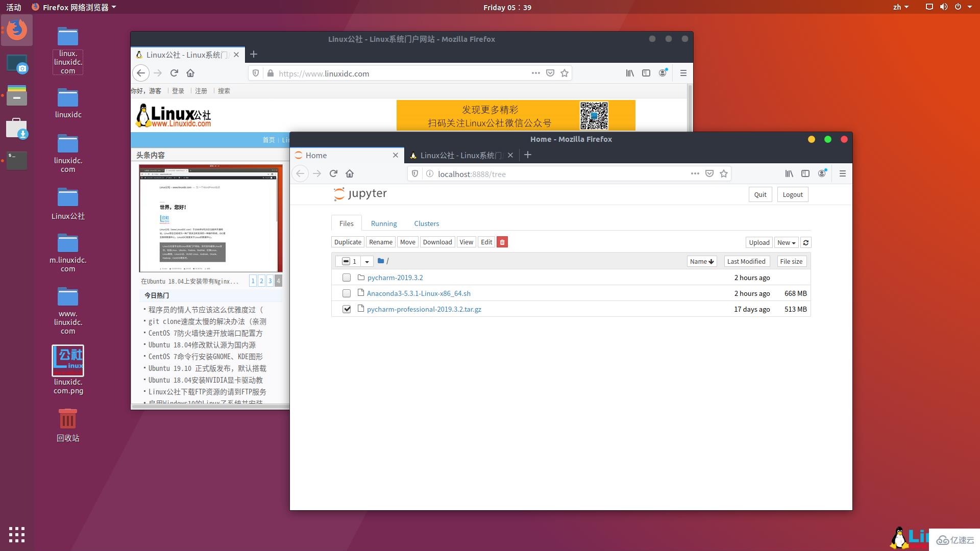This screenshot has height=551, width=980.
Task: Reload linuxidc.com page in back window
Action: click(174, 73)
